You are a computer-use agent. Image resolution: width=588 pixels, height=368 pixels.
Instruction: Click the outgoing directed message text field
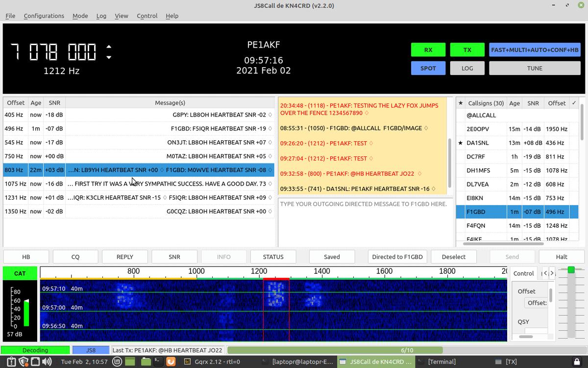click(x=366, y=222)
